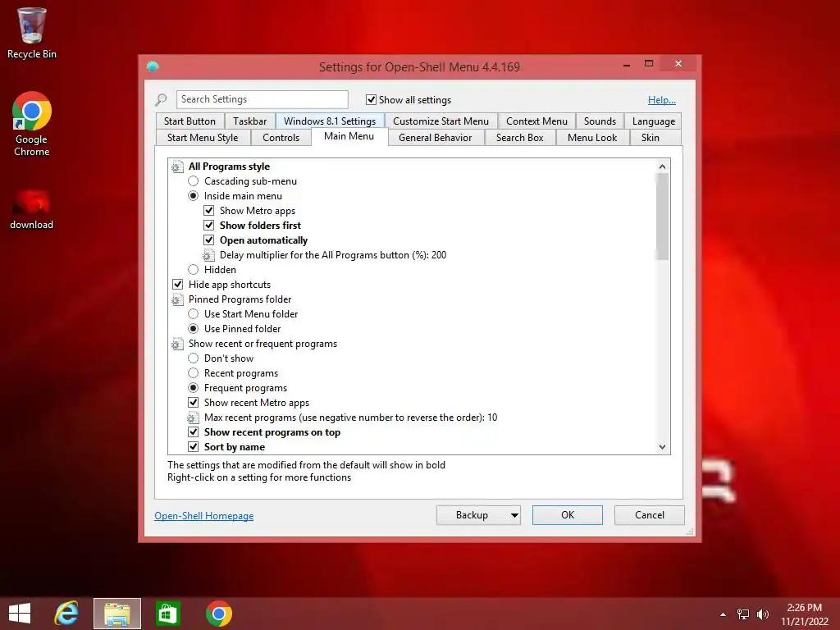Click gear icon next to Pinned Programs folder
Screen dimensions: 840x630
[x=177, y=299]
